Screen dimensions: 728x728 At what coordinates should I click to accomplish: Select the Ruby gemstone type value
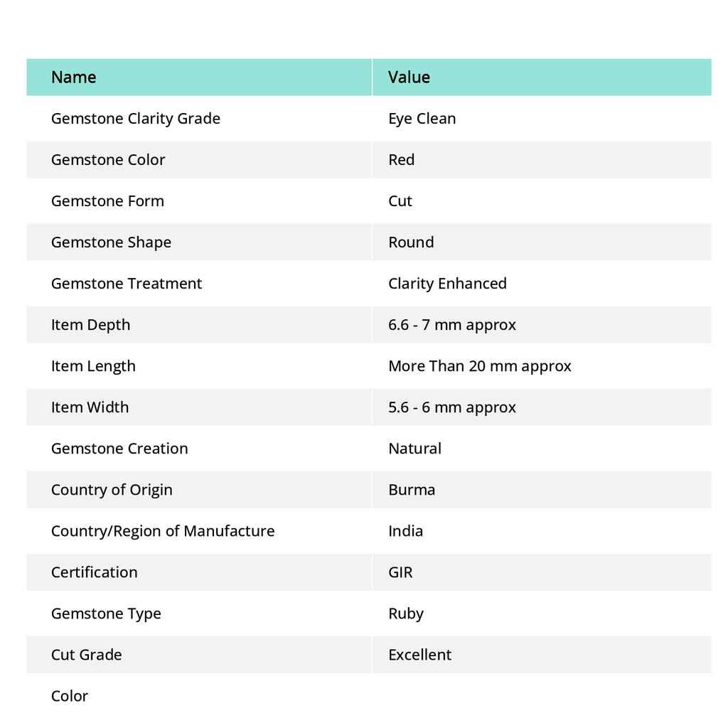click(406, 613)
